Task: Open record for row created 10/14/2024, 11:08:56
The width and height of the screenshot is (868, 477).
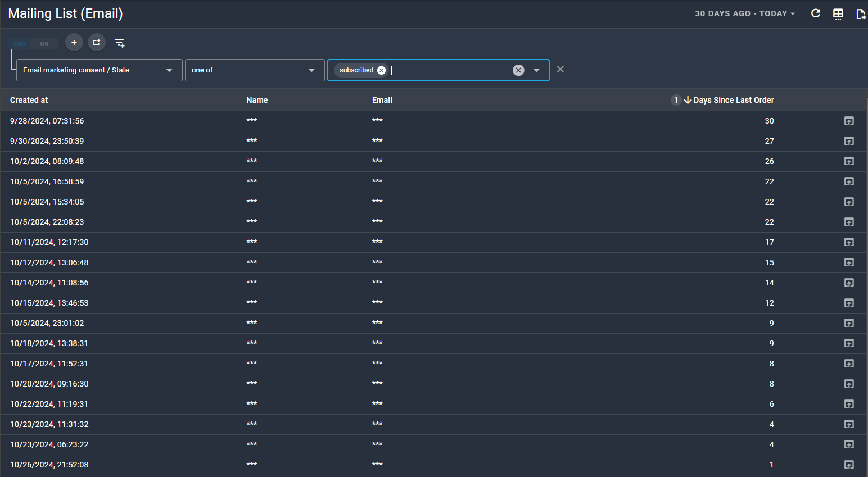Action: click(849, 283)
